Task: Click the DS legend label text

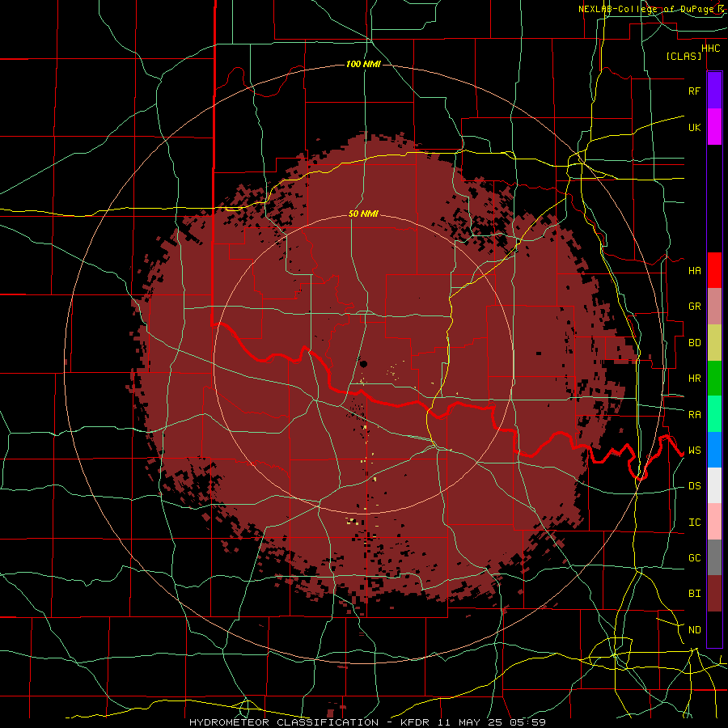Action: coord(694,485)
